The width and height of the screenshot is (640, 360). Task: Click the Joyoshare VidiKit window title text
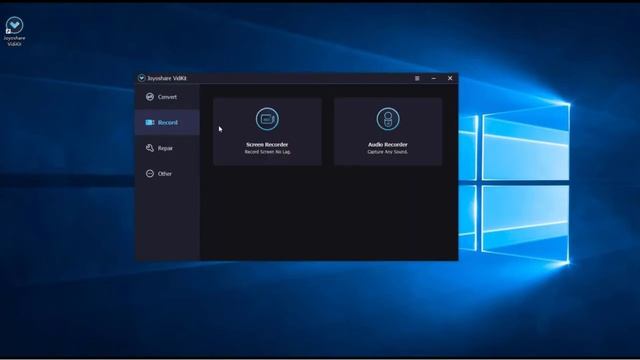coord(167,78)
